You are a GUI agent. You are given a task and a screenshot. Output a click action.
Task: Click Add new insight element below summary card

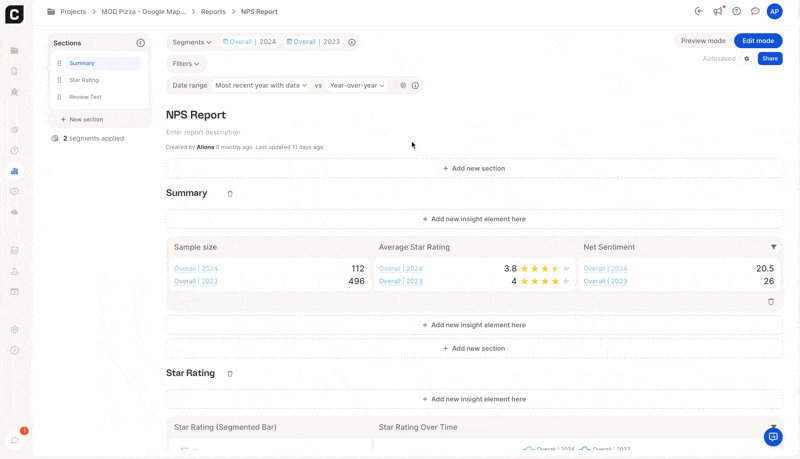(x=474, y=325)
